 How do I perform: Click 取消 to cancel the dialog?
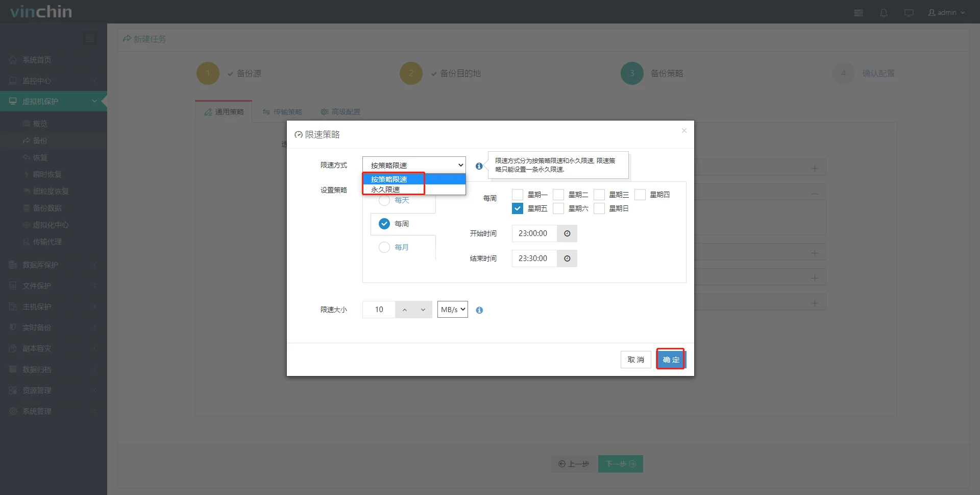[635, 359]
